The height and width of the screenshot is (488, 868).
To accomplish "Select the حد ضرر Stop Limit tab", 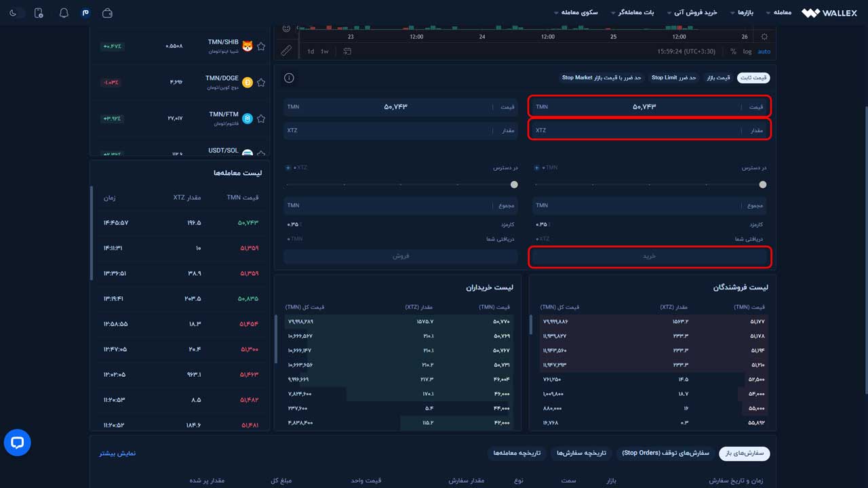I will pos(674,78).
